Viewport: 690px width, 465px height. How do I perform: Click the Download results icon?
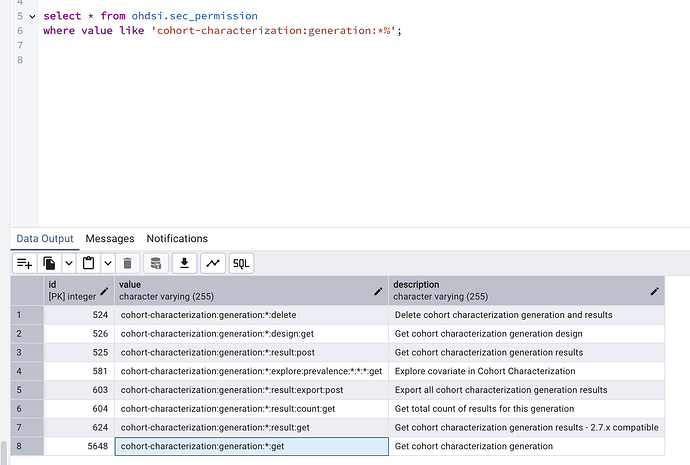point(184,263)
